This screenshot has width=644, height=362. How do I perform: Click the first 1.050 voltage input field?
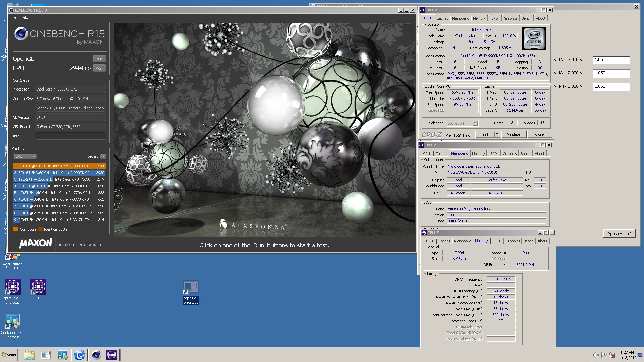tap(611, 60)
